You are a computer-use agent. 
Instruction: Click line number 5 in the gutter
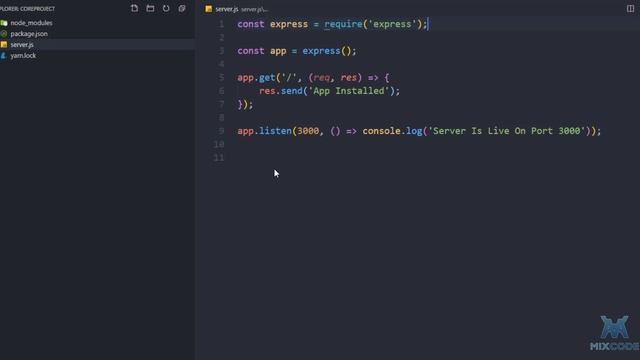(x=221, y=78)
